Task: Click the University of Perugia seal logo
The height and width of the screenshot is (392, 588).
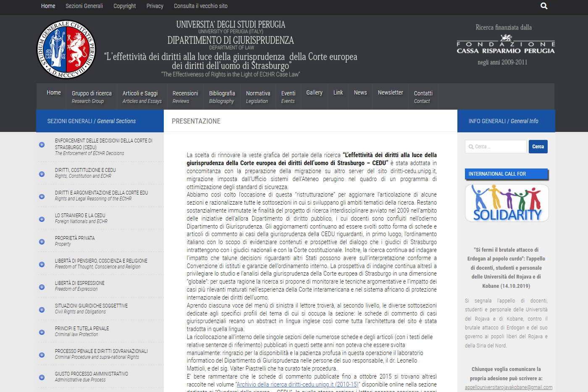Action: [66, 49]
